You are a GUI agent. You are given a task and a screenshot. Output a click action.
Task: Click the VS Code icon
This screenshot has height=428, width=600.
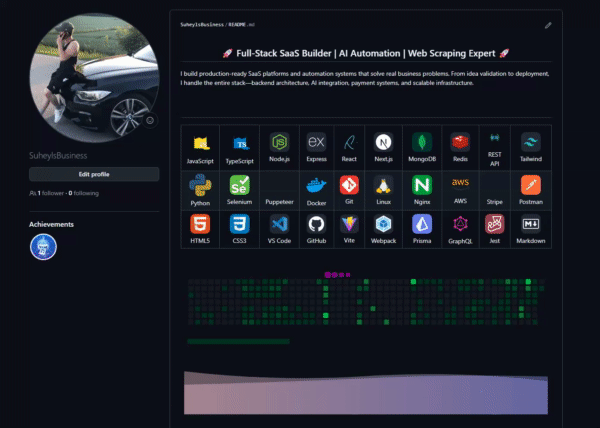279,225
